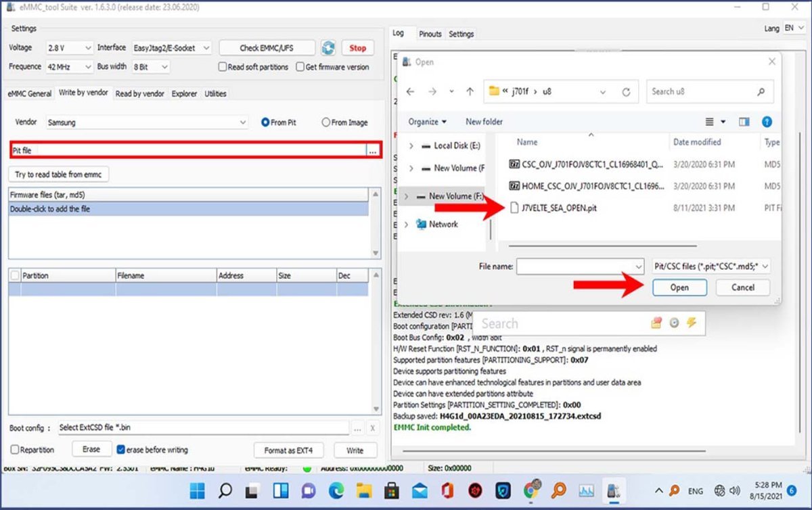Switch to the Read by vendor tab

click(x=139, y=93)
